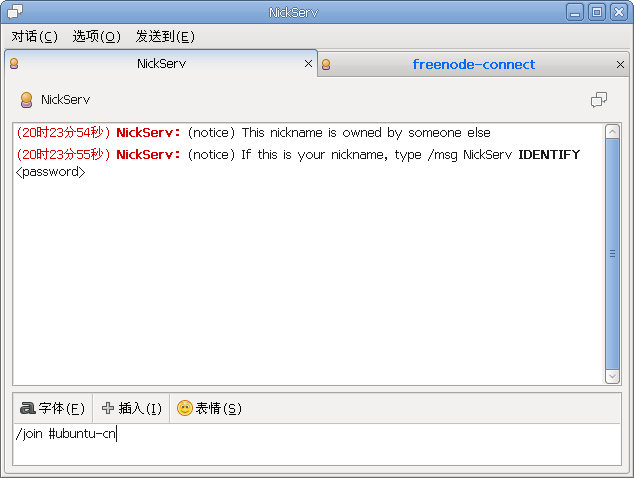Click the window icon in title bar

click(15, 12)
